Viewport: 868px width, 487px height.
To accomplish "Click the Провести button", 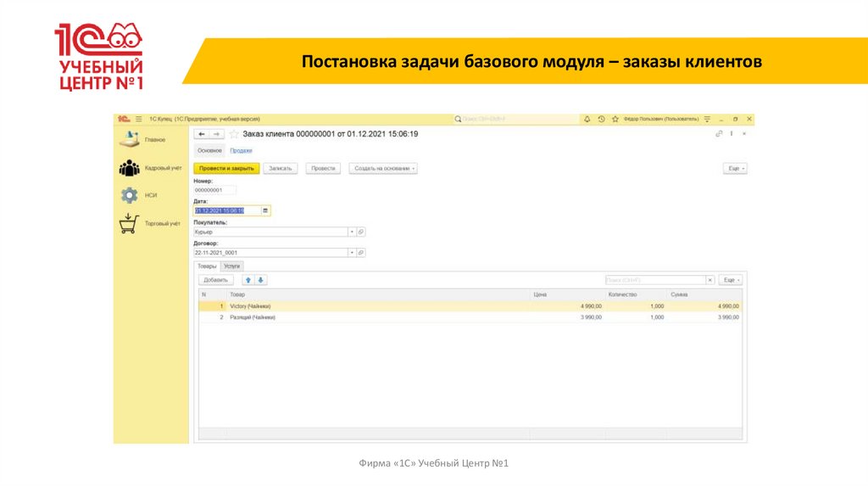I will click(x=323, y=169).
